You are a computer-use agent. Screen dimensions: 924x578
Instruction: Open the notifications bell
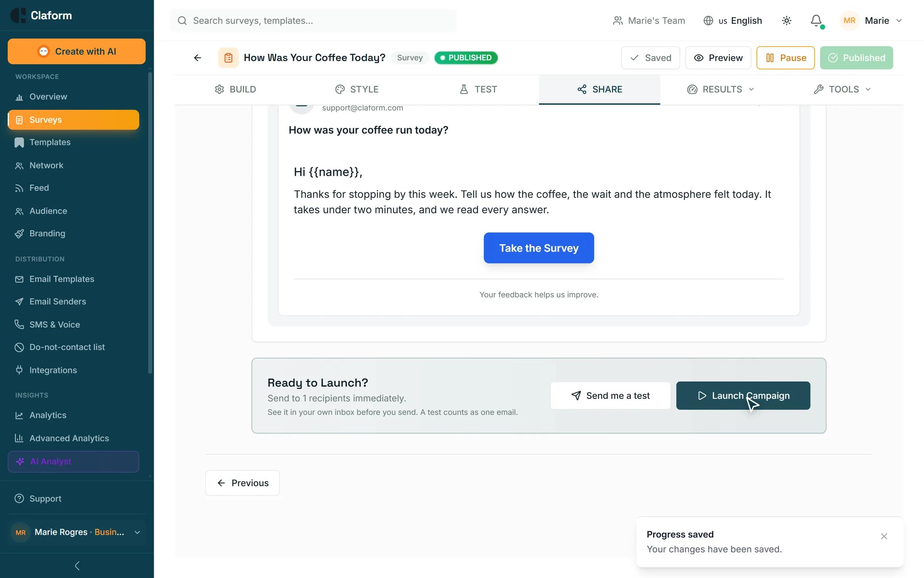[816, 20]
